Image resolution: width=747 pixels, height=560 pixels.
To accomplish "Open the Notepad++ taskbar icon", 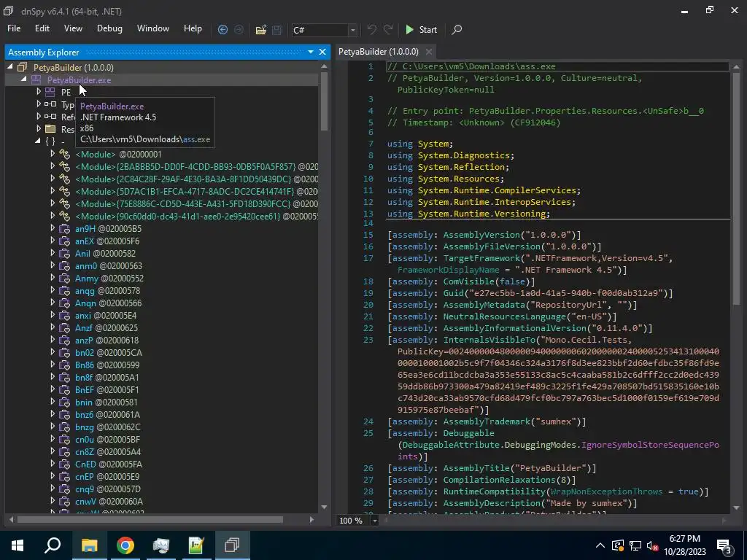I will pyautogui.click(x=196, y=545).
